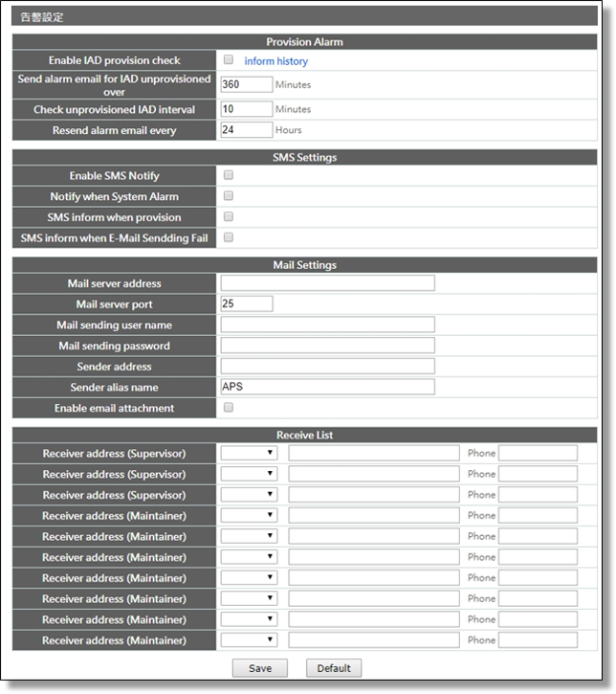Open the inform history link

click(x=275, y=61)
